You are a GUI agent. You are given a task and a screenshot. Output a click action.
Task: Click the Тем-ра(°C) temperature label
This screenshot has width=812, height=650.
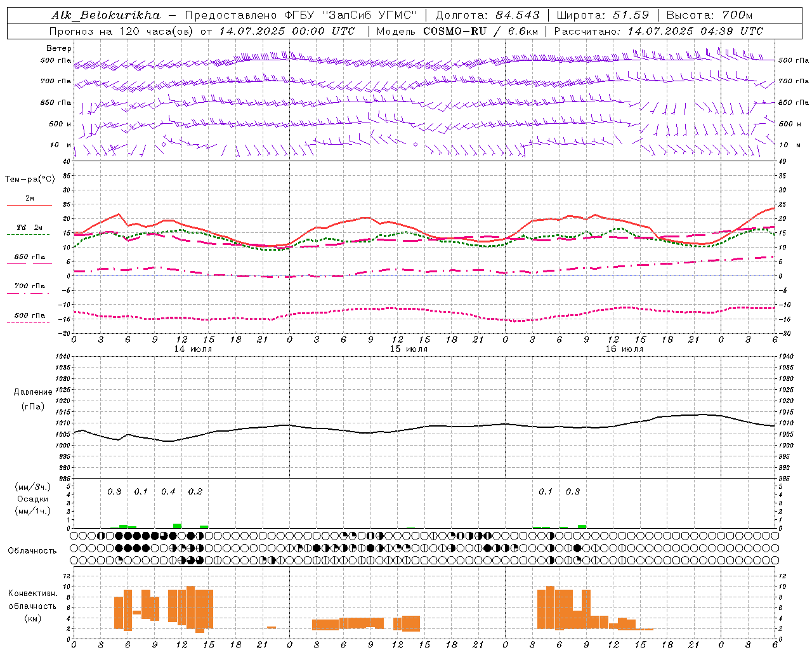30,180
